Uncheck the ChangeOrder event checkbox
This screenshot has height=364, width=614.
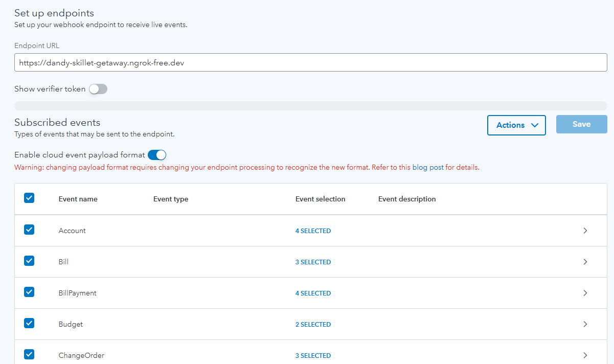point(29,354)
